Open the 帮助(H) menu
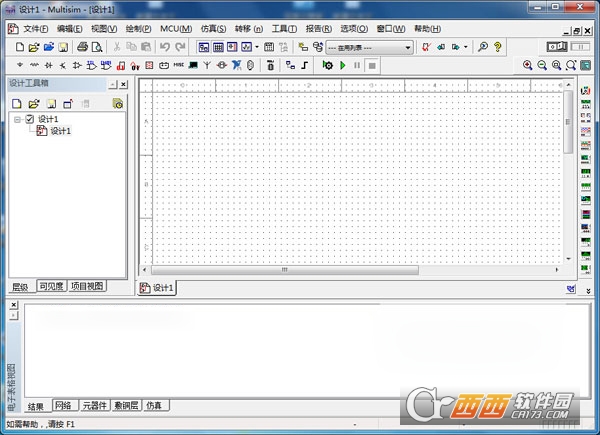Image resolution: width=600 pixels, height=435 pixels. pos(427,29)
